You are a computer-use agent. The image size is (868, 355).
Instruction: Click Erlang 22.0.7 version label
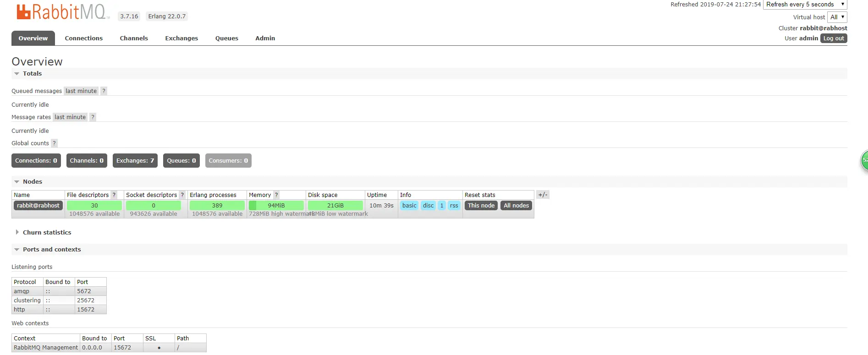tap(167, 16)
